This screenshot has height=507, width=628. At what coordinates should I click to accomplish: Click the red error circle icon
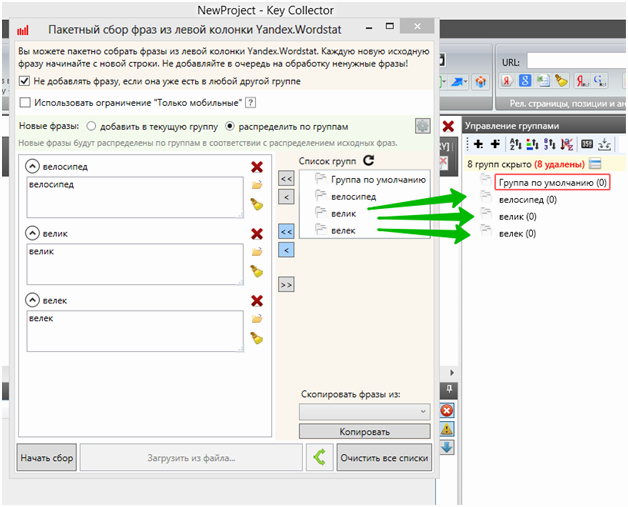pyautogui.click(x=447, y=410)
